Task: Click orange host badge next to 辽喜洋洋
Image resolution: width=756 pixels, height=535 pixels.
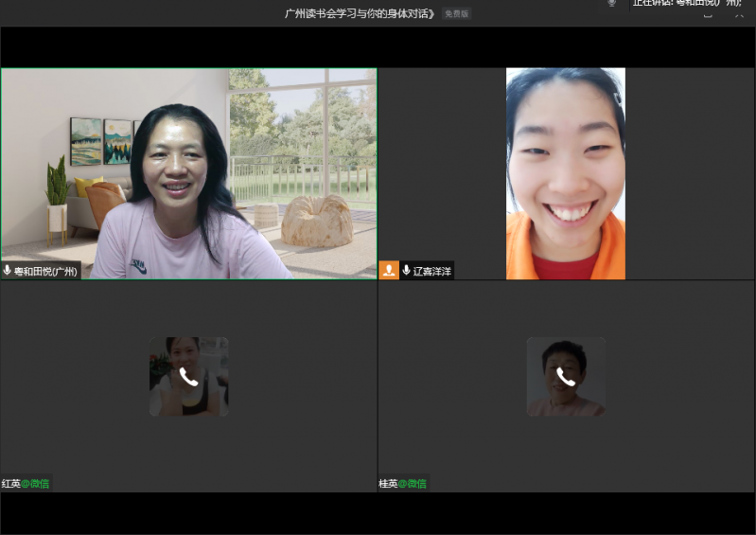Action: (x=389, y=271)
